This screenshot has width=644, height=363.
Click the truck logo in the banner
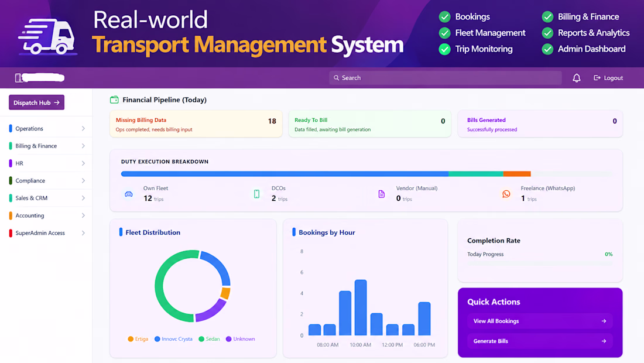point(47,36)
